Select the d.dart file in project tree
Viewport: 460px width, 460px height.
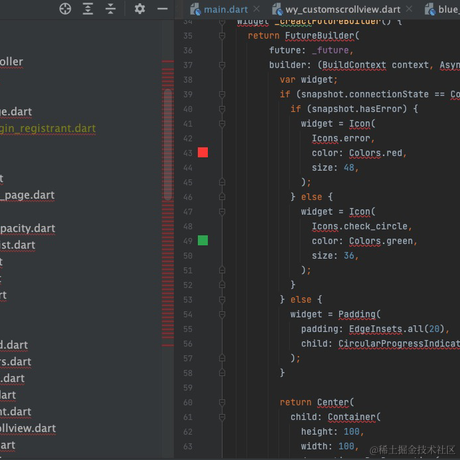[14, 345]
